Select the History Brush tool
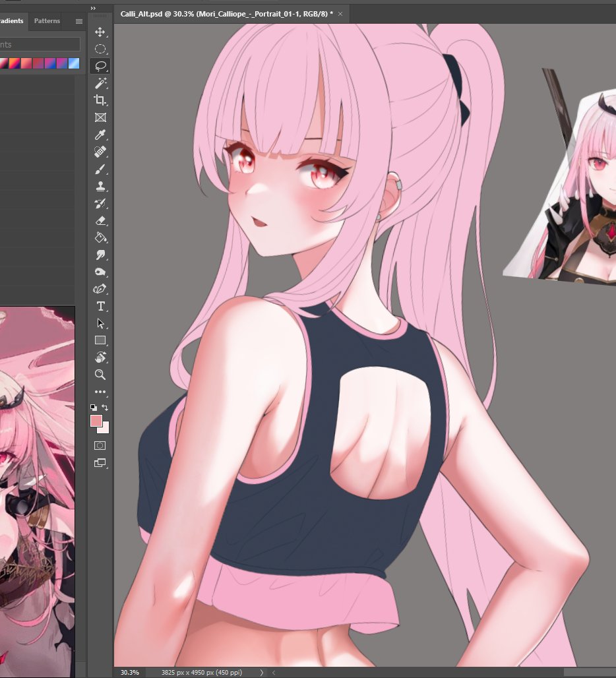The width and height of the screenshot is (616, 678). point(100,203)
